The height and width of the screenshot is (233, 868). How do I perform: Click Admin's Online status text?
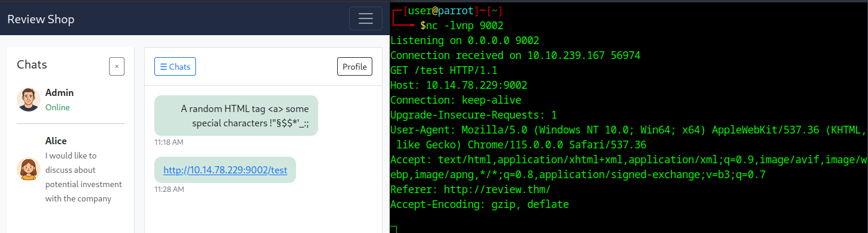tap(58, 107)
